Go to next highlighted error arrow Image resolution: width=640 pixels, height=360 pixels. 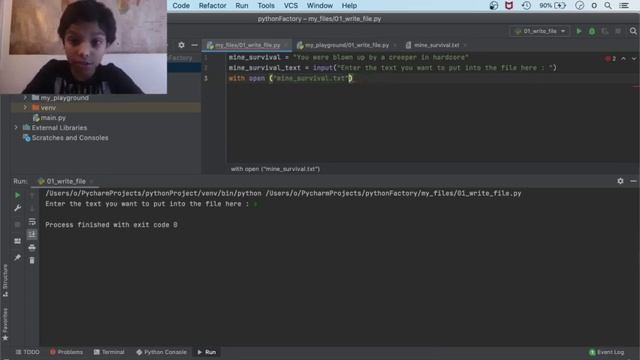pyautogui.click(x=634, y=59)
